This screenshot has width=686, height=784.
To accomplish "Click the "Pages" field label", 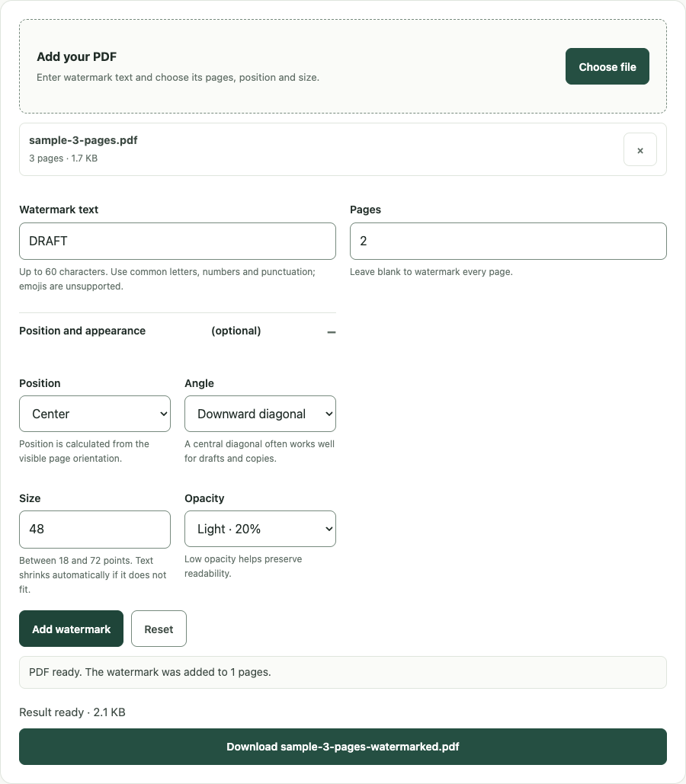I will (x=365, y=210).
